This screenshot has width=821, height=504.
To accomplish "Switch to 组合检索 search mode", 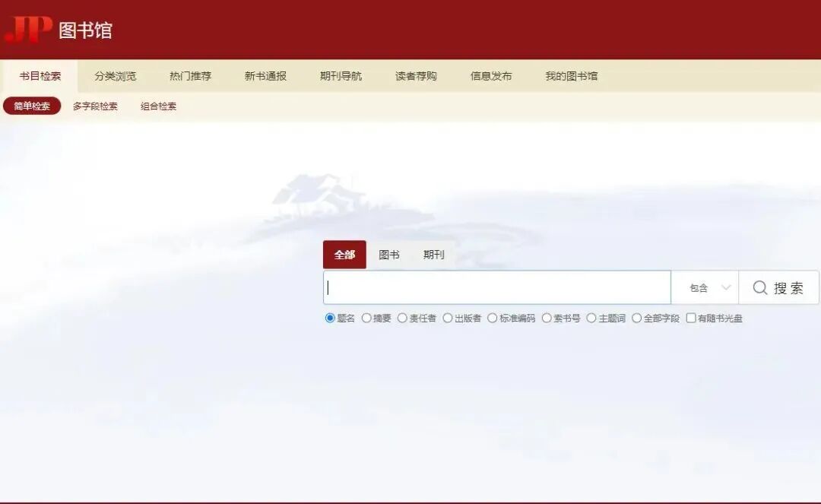I will pos(158,106).
